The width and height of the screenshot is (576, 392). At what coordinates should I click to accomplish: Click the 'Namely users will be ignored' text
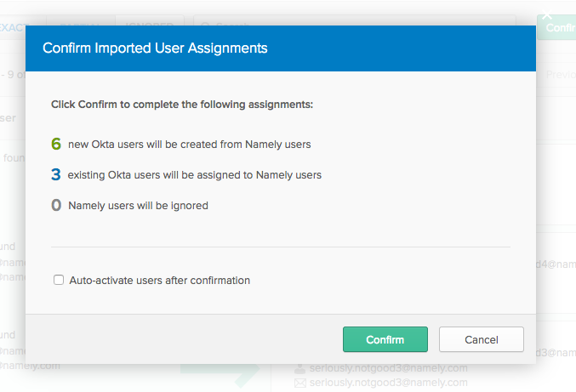coord(138,205)
